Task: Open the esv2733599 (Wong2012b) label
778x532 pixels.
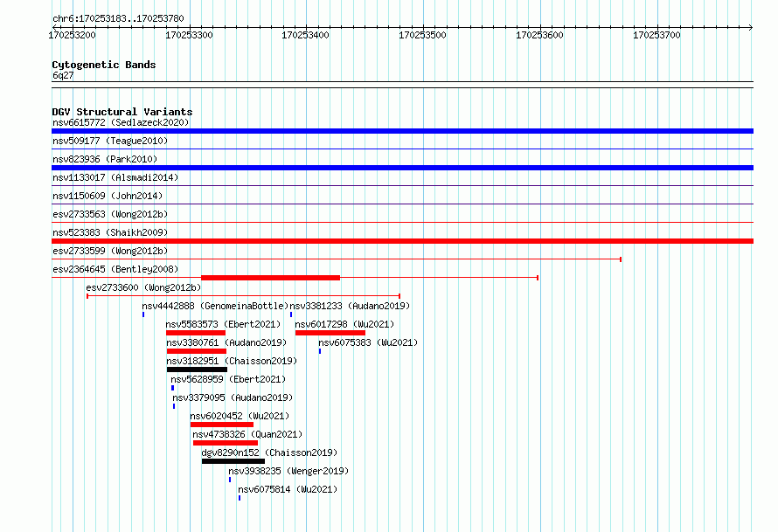Action: (x=110, y=251)
